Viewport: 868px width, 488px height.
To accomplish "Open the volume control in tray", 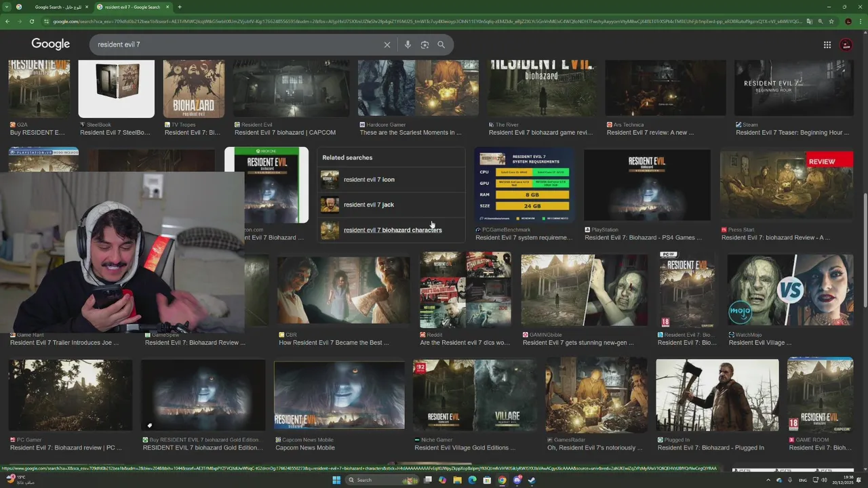I will pos(825,480).
